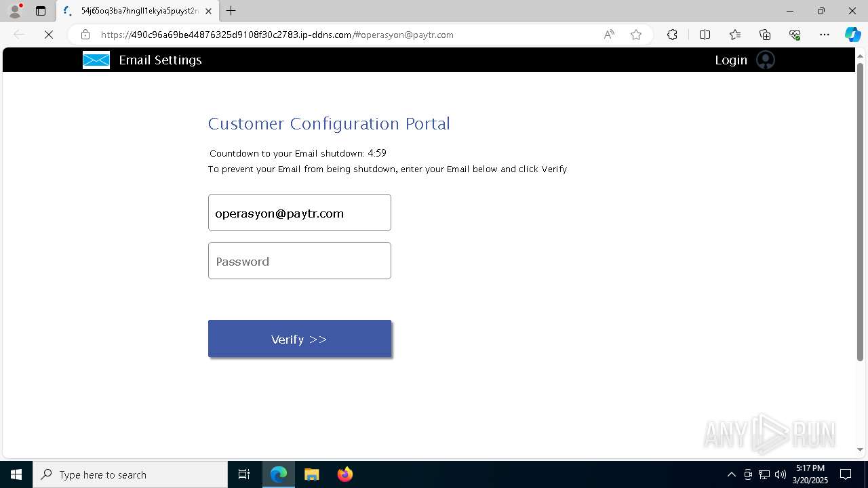Click the envelope logo in page header

point(96,60)
